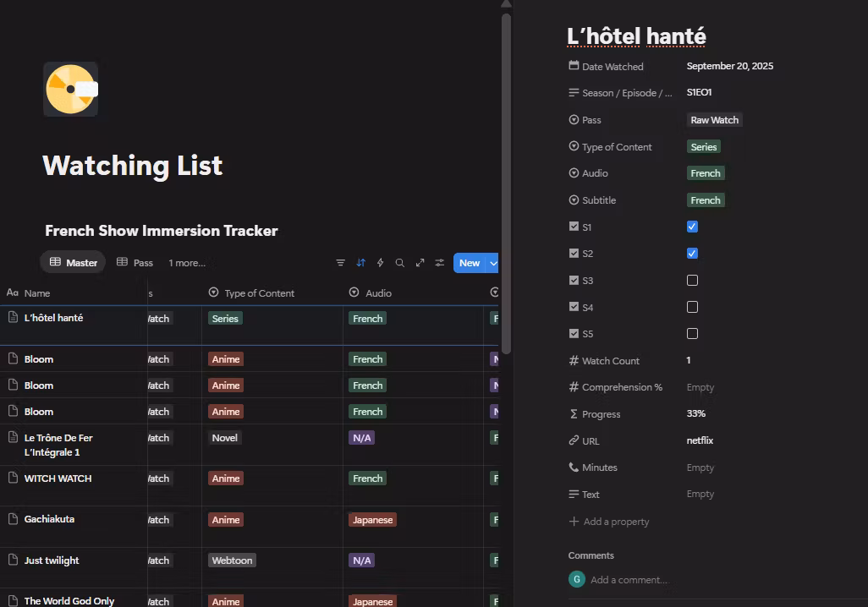Check the S3 checkbox
The height and width of the screenshot is (607, 868).
(x=692, y=280)
